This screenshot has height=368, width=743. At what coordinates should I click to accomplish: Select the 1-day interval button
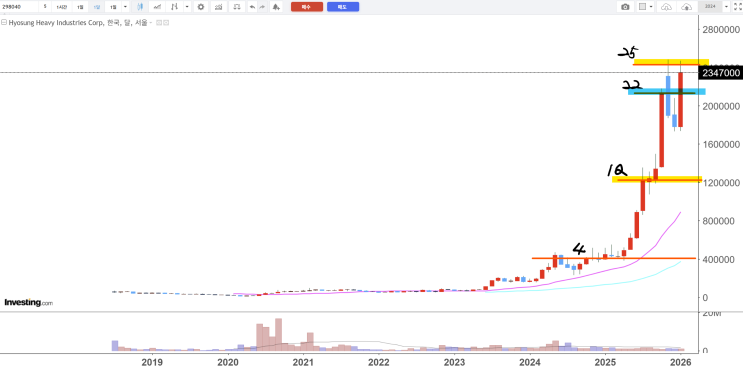(80, 7)
